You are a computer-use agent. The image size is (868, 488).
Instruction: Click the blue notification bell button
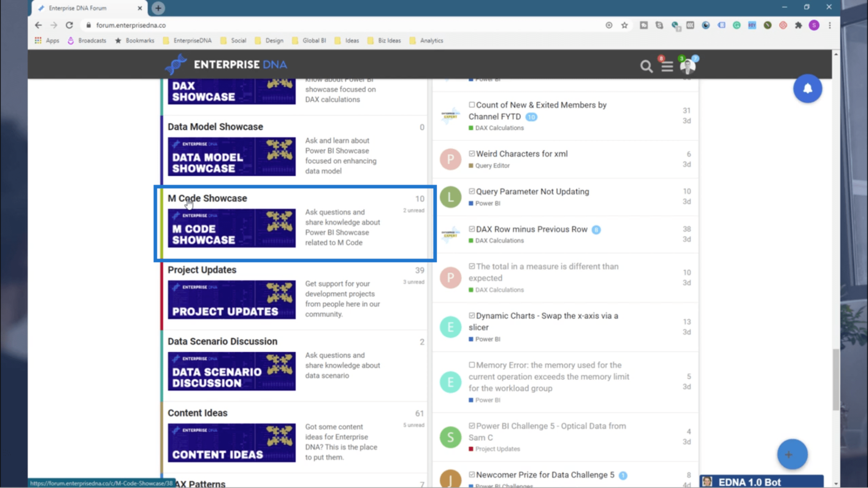coord(808,89)
